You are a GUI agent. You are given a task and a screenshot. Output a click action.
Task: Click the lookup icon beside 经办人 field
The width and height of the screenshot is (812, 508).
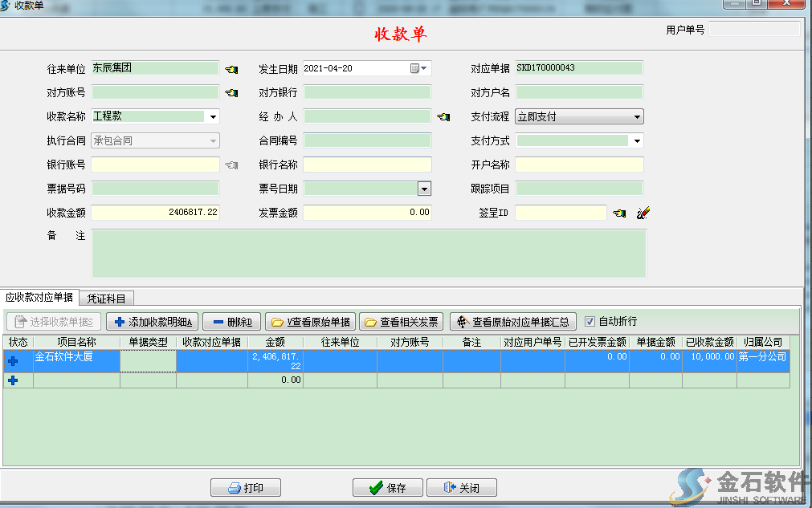443,117
